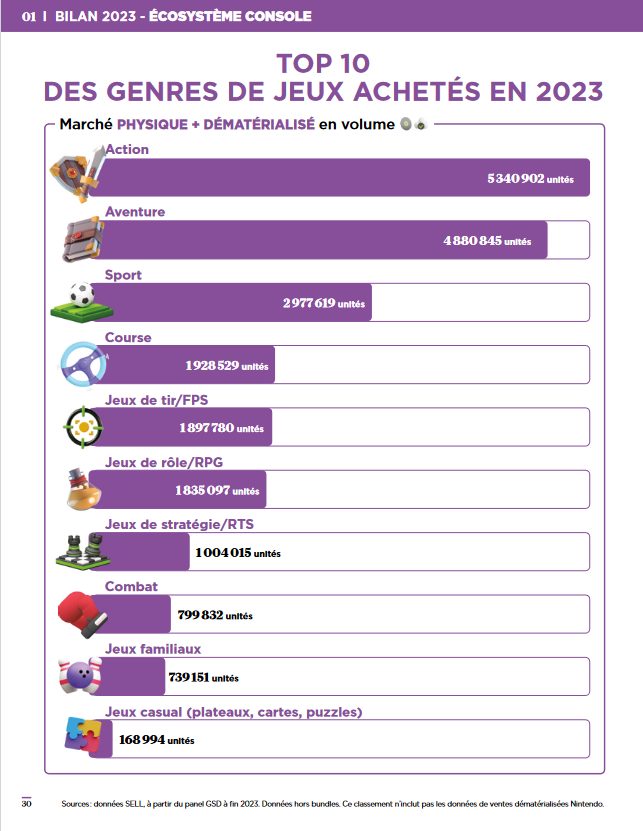643x831 pixels.
Task: Select the chess pieces strategy icon
Action: pyautogui.click(x=80, y=552)
